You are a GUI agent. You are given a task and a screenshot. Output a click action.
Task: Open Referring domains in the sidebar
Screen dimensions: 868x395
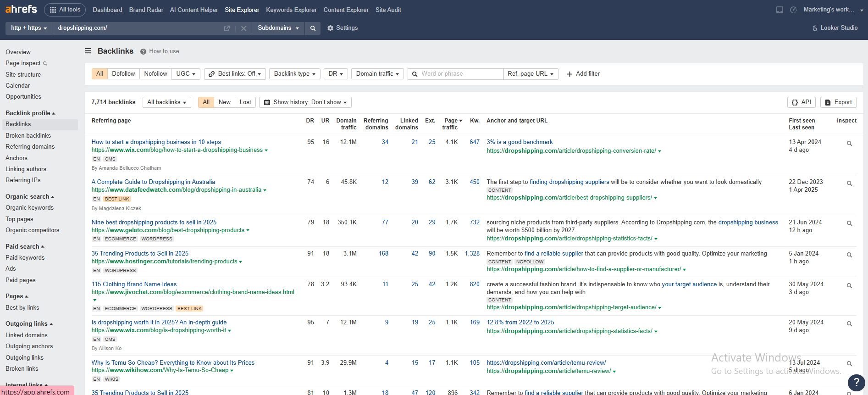tap(30, 147)
